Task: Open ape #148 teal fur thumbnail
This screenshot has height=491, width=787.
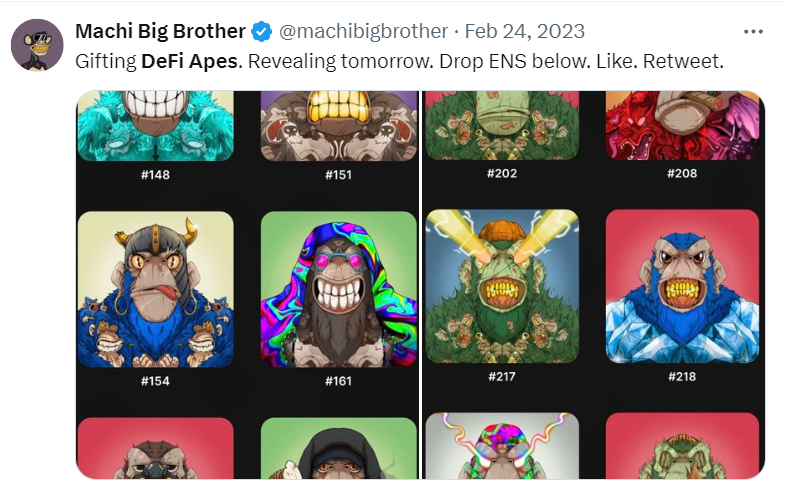Action: tap(155, 125)
